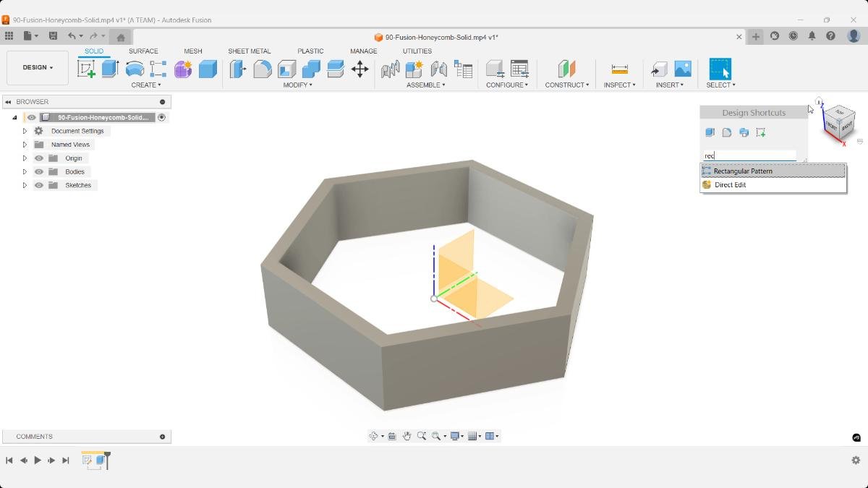Switch to the SURFACE ribbon tab

[143, 51]
